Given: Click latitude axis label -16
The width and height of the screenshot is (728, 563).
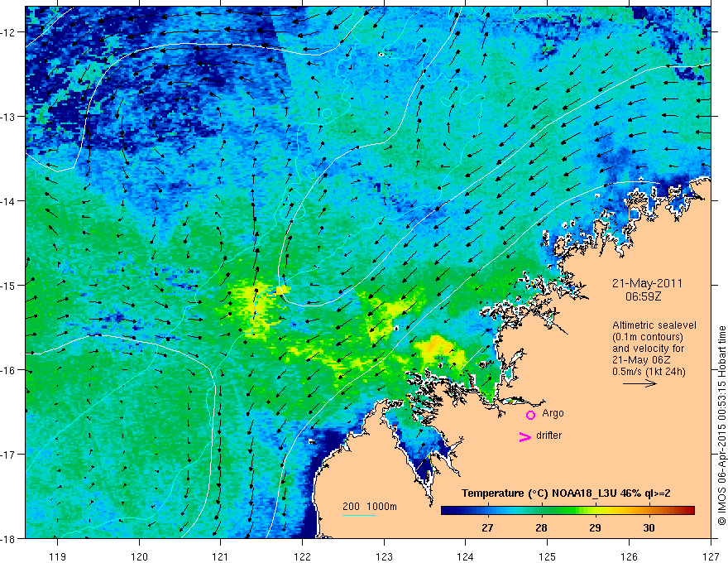Looking at the screenshot, I should (x=9, y=370).
